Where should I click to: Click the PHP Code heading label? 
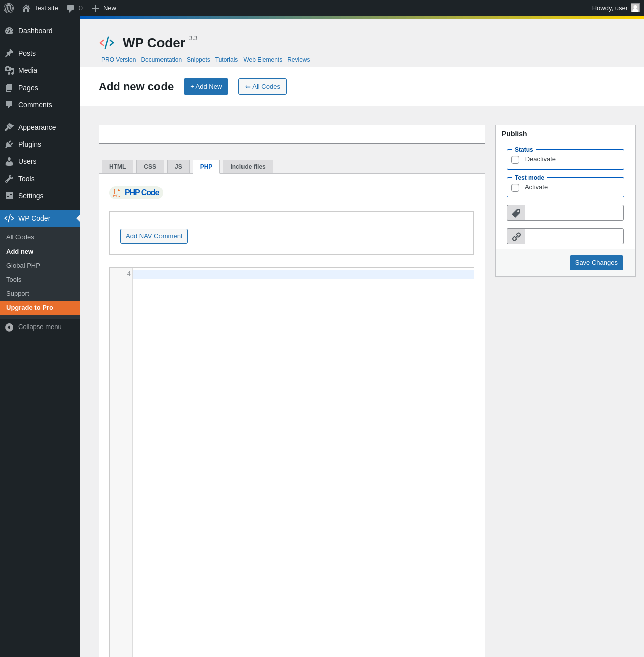point(142,193)
